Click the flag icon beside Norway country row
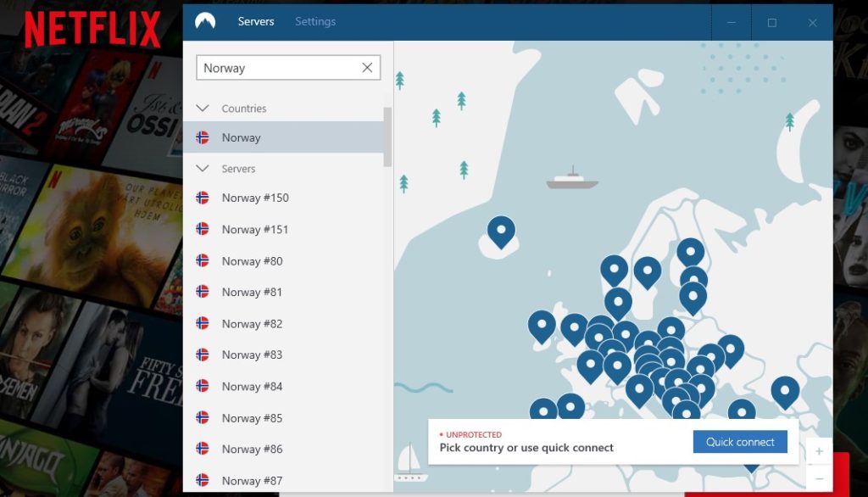 tap(203, 137)
